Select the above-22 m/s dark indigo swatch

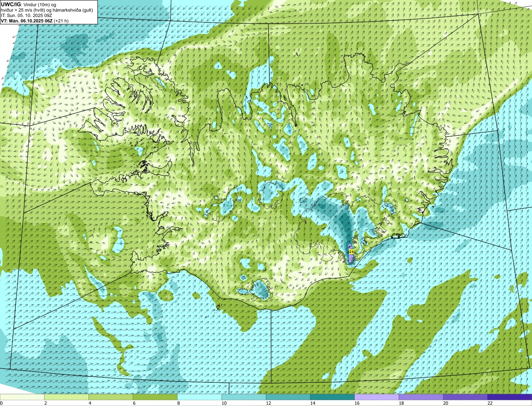click(x=510, y=397)
